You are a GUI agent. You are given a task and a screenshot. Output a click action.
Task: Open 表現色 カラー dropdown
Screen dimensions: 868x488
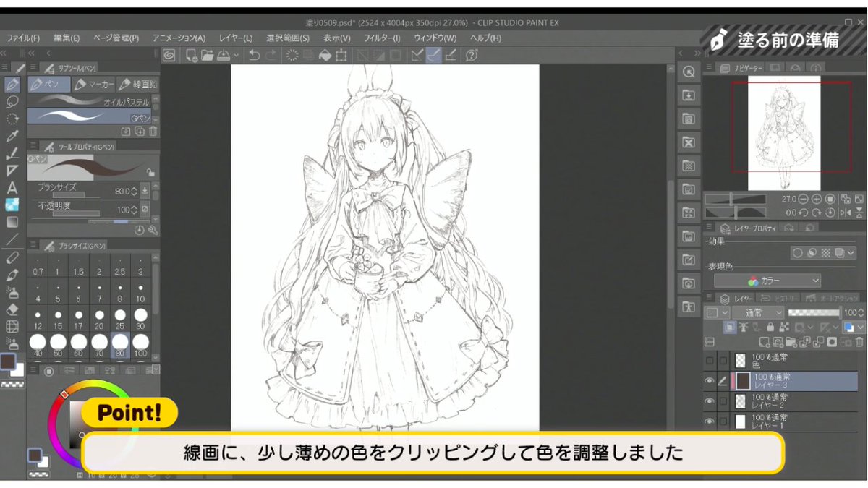[767, 281]
